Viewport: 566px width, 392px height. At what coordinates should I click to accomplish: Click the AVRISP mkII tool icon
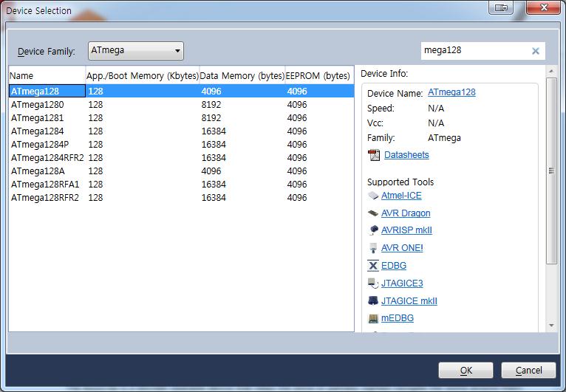tap(374, 230)
